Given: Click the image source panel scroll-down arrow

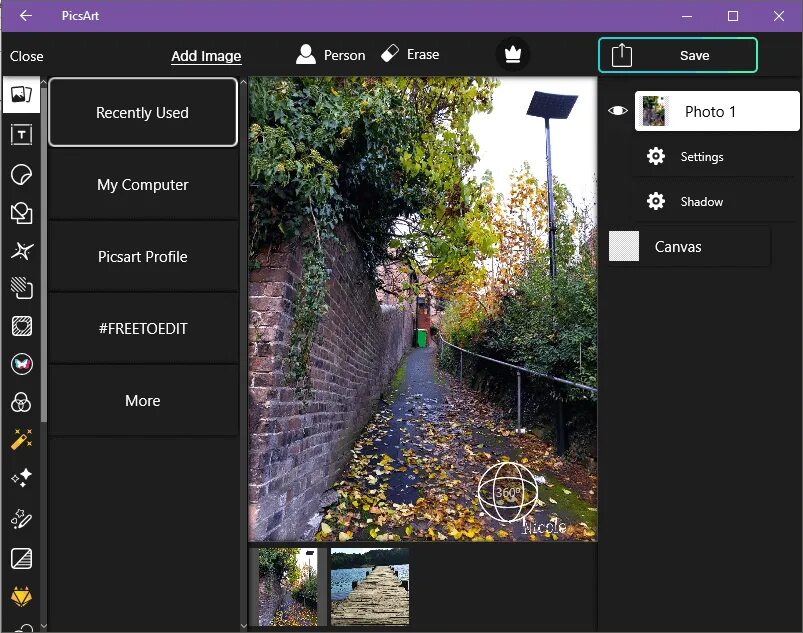Looking at the screenshot, I should (x=243, y=626).
